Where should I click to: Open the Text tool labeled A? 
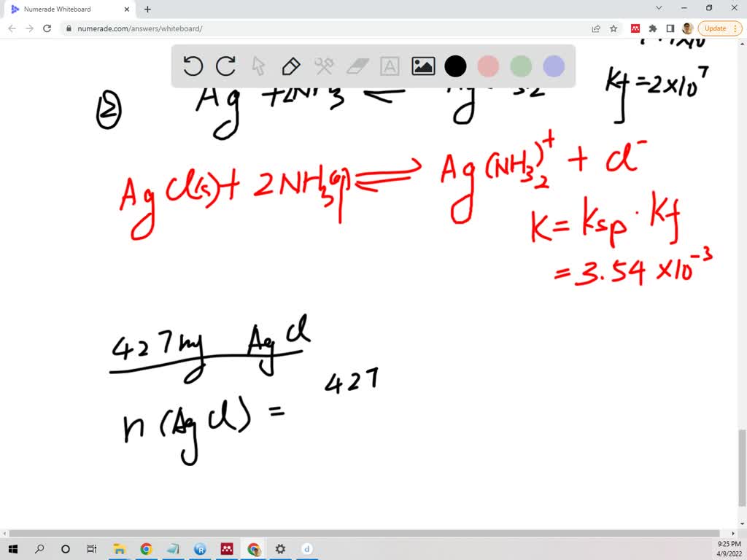(390, 66)
